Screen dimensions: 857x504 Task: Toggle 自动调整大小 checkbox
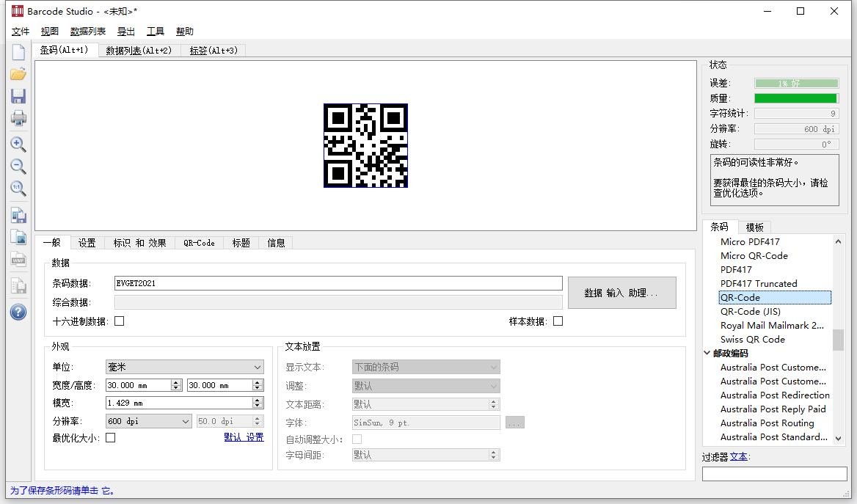click(x=357, y=439)
